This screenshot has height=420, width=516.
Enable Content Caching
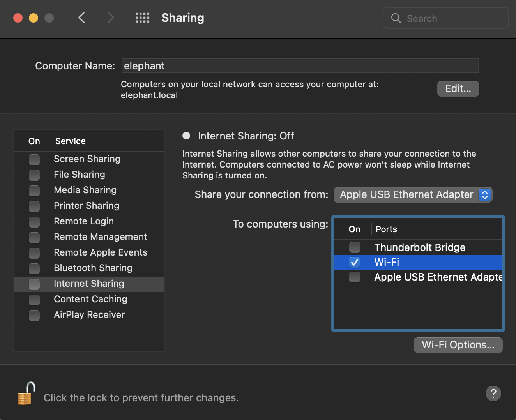coord(34,300)
